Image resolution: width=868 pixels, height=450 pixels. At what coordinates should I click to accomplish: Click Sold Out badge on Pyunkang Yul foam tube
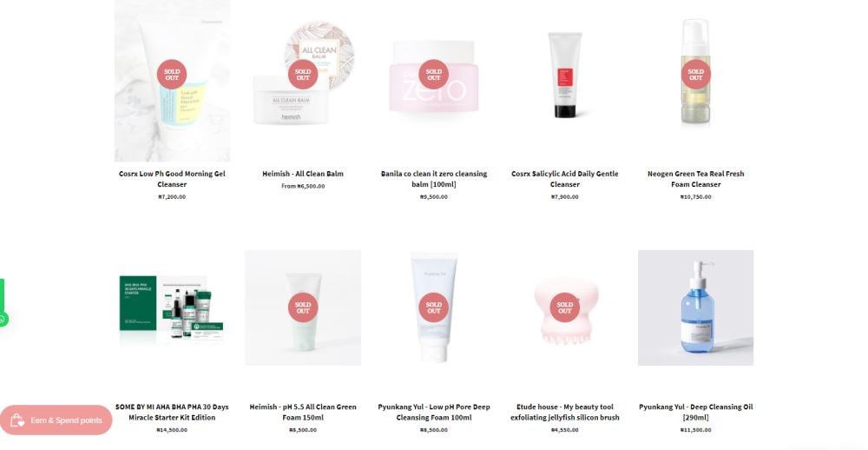433,308
